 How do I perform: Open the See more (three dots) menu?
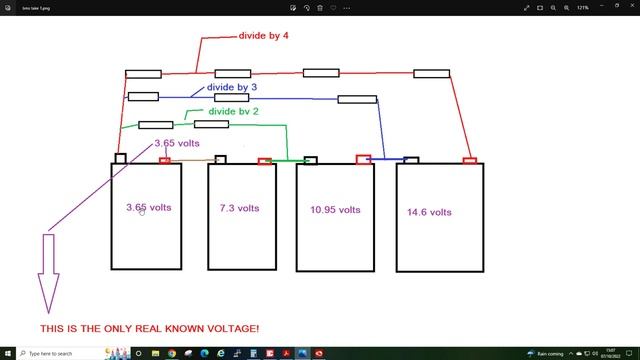click(x=347, y=8)
